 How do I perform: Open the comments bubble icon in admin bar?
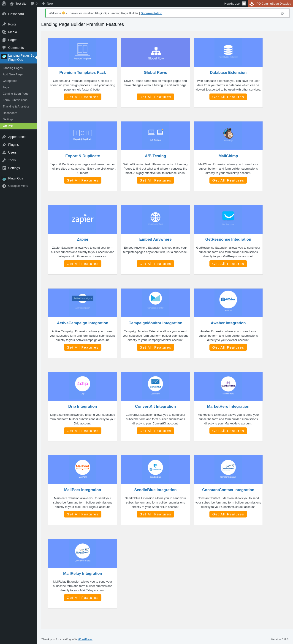32,3
